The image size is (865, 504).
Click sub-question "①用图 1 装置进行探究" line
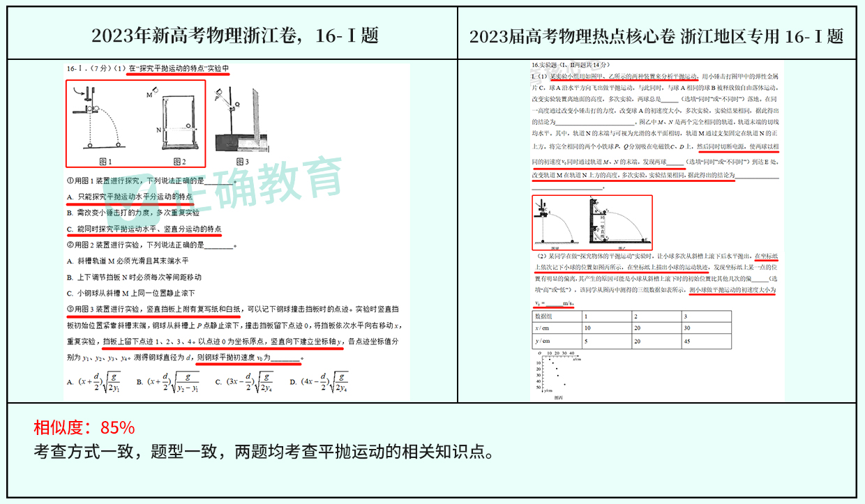point(151,181)
